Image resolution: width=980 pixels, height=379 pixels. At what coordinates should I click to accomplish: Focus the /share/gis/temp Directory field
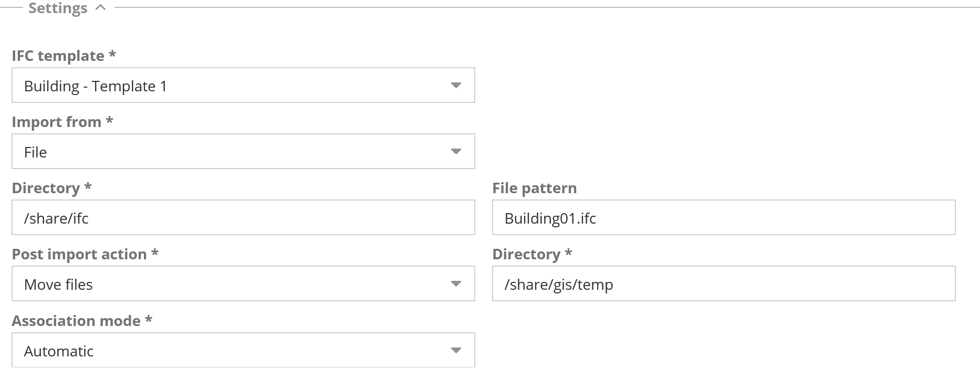(723, 284)
